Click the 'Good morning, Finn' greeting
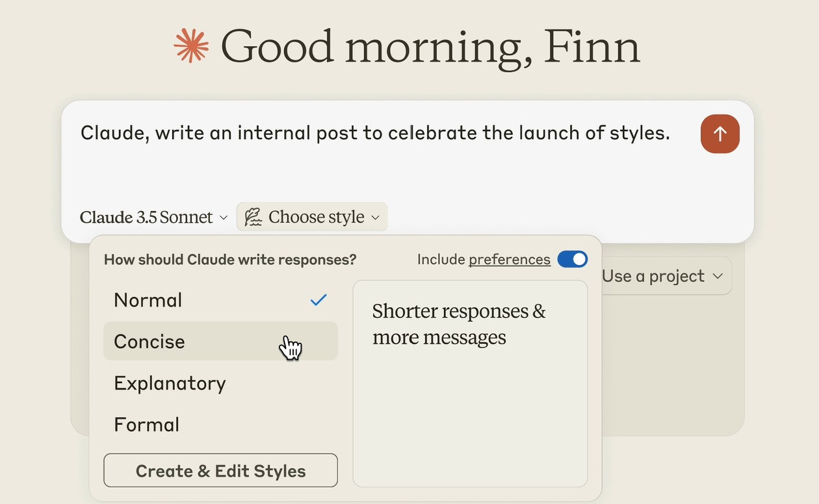This screenshot has height=504, width=819. point(430,47)
